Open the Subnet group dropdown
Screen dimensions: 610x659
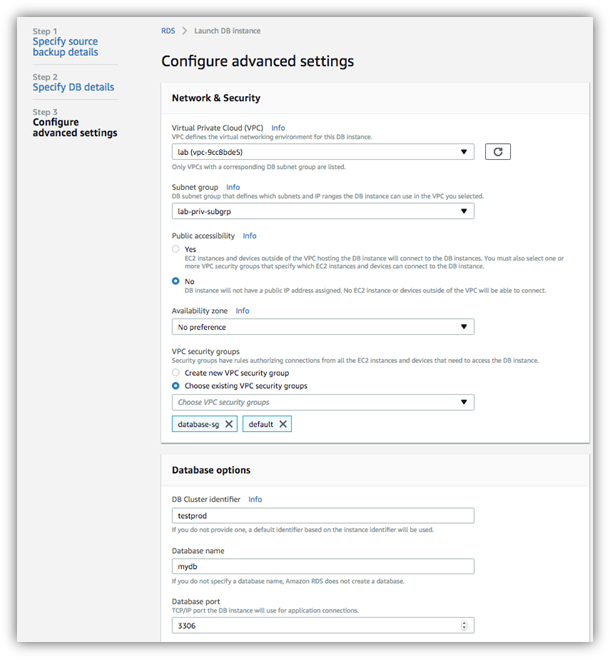coord(323,211)
